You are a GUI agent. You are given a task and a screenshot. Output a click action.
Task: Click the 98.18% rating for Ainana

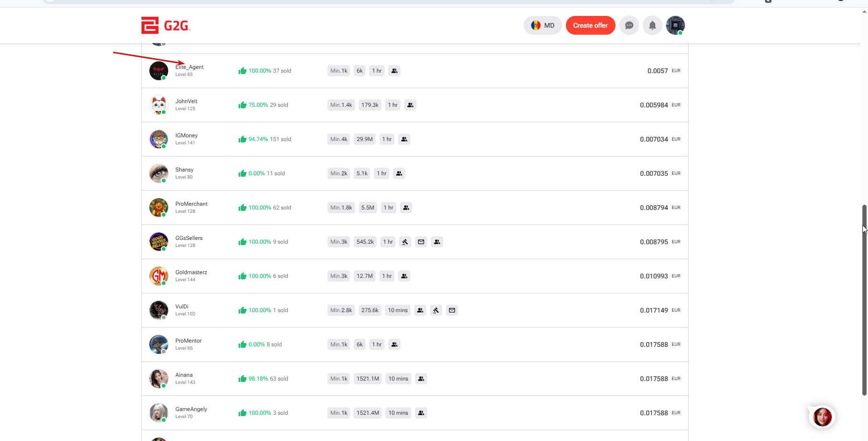pos(258,379)
